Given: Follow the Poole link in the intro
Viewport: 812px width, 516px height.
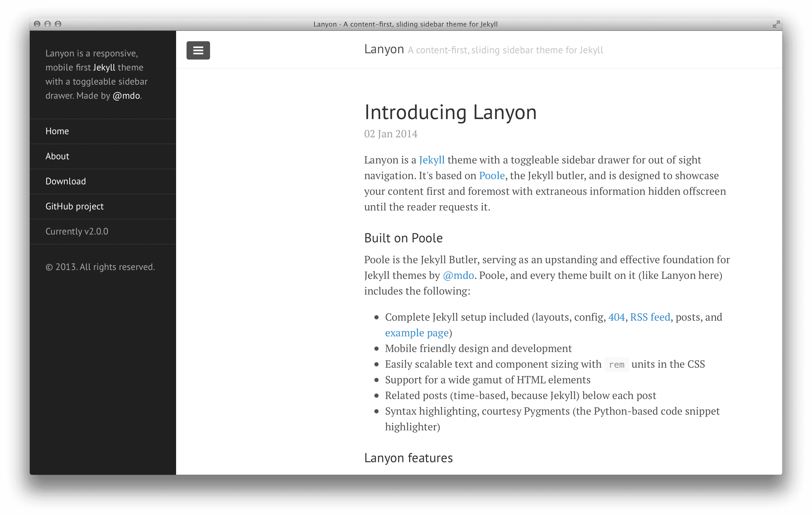Looking at the screenshot, I should [x=491, y=175].
